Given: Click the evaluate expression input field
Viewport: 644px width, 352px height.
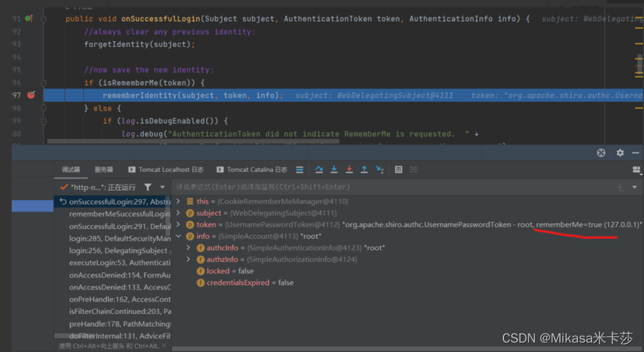Looking at the screenshot, I should (x=395, y=187).
